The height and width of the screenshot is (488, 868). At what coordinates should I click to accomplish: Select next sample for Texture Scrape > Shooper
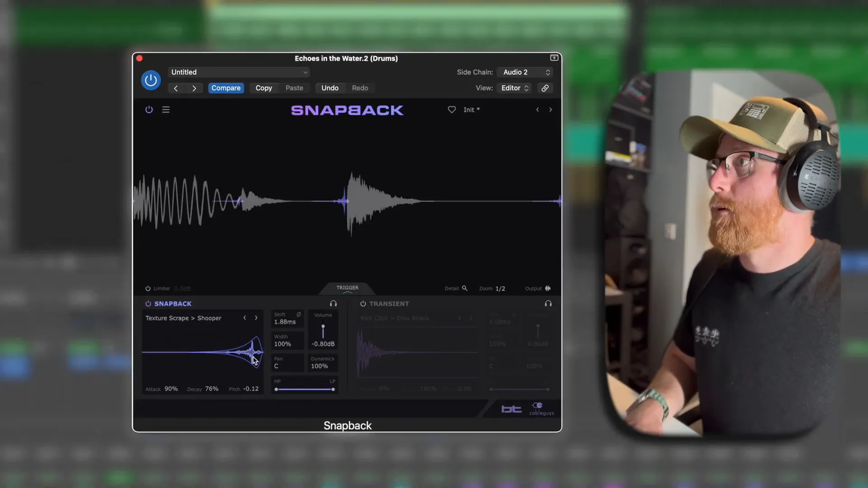256,318
